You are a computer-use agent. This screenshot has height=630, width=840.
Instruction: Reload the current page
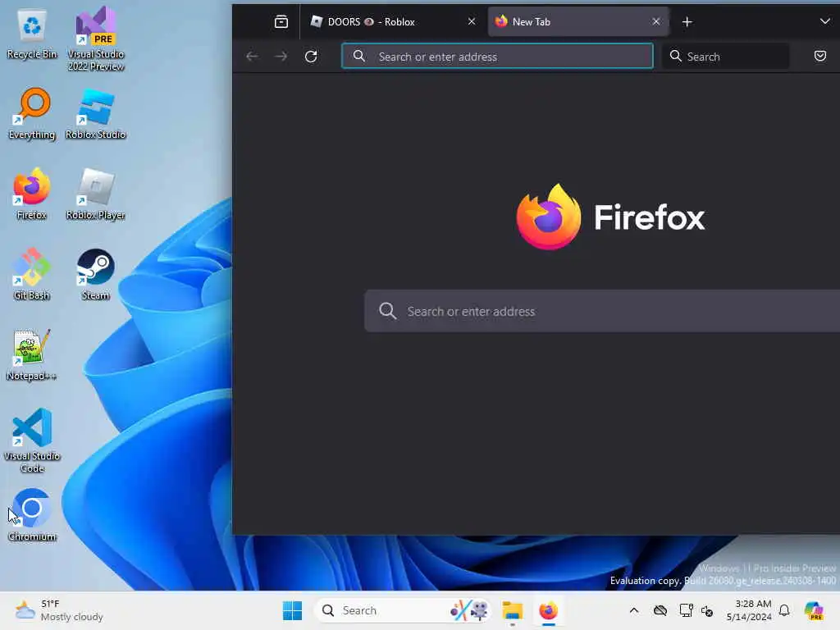click(311, 57)
